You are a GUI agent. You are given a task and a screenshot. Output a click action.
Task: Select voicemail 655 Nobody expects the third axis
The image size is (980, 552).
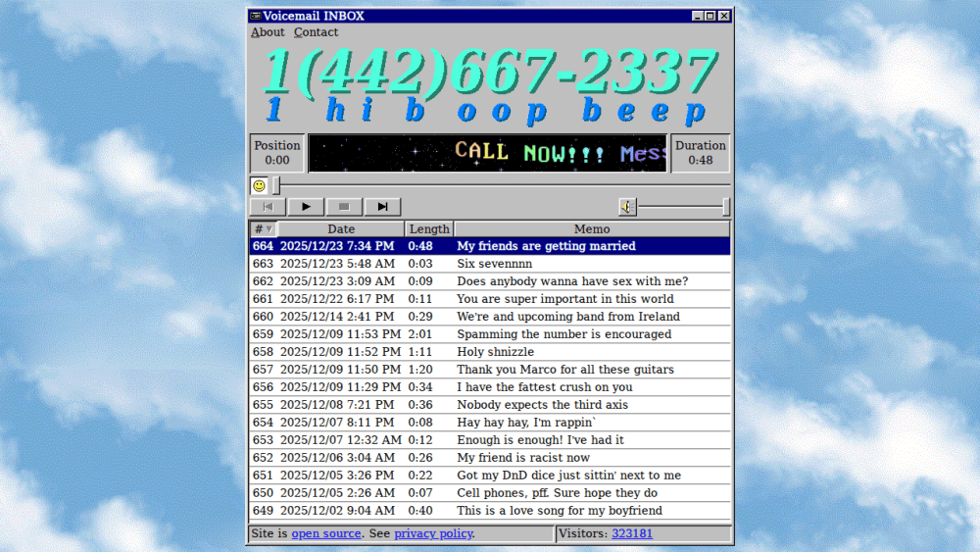[489, 405]
